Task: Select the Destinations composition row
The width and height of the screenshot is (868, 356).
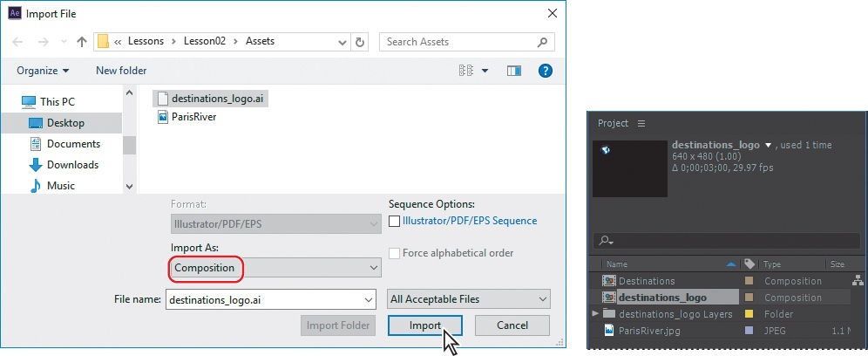Action: 726,281
